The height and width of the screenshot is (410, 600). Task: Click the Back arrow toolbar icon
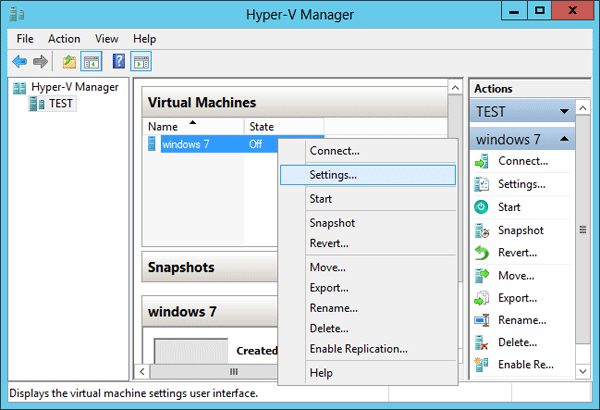19,62
